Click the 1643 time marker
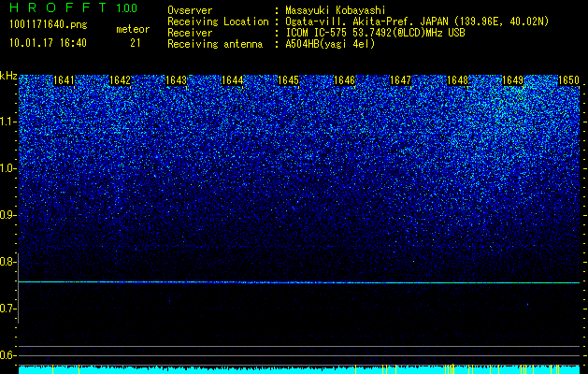The image size is (588, 374). tap(177, 80)
